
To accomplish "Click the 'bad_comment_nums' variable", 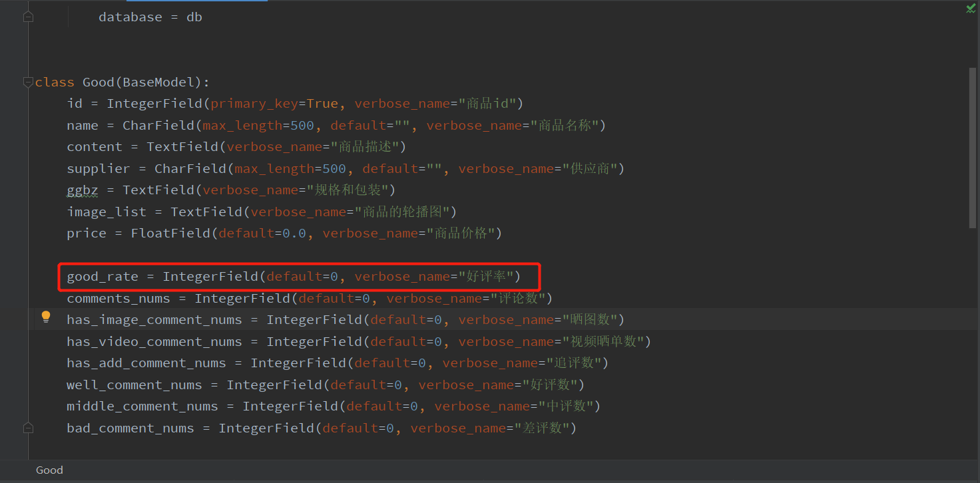I will [x=130, y=428].
